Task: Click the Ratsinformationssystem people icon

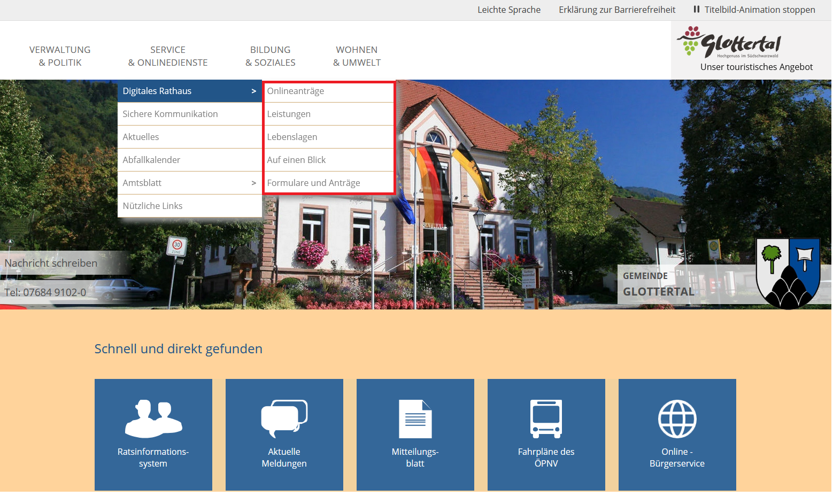Action: point(153,418)
